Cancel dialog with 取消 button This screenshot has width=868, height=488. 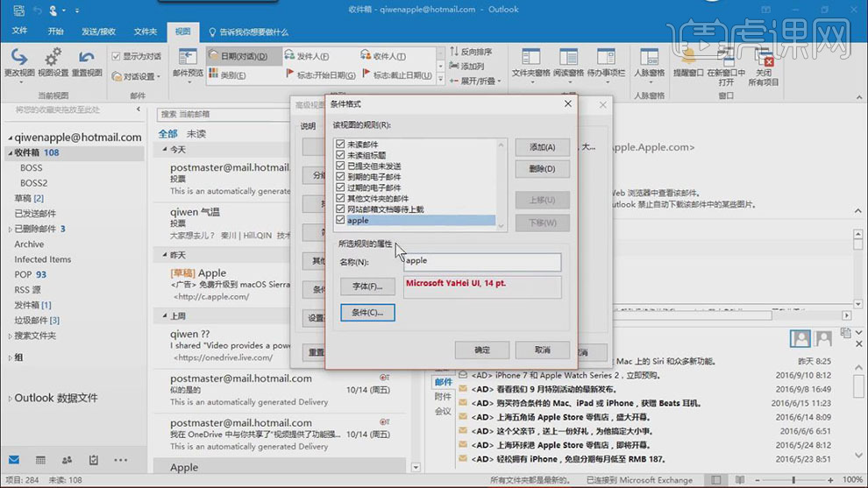coord(543,350)
